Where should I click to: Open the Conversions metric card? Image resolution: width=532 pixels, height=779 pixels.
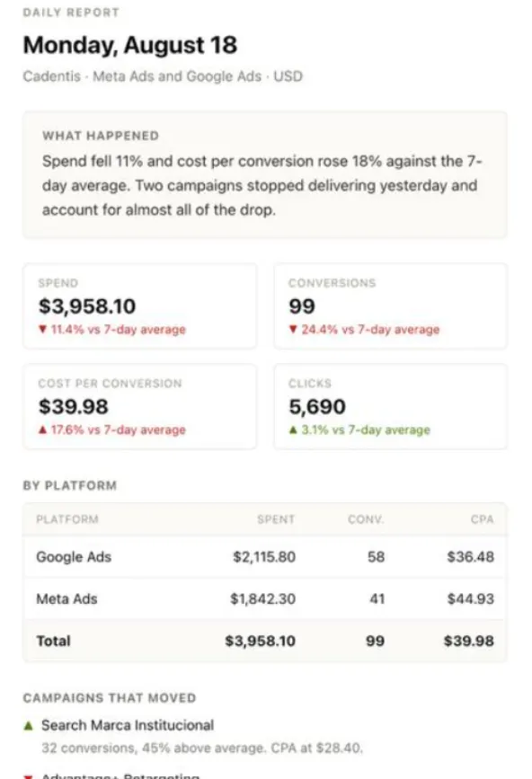pyautogui.click(x=390, y=306)
